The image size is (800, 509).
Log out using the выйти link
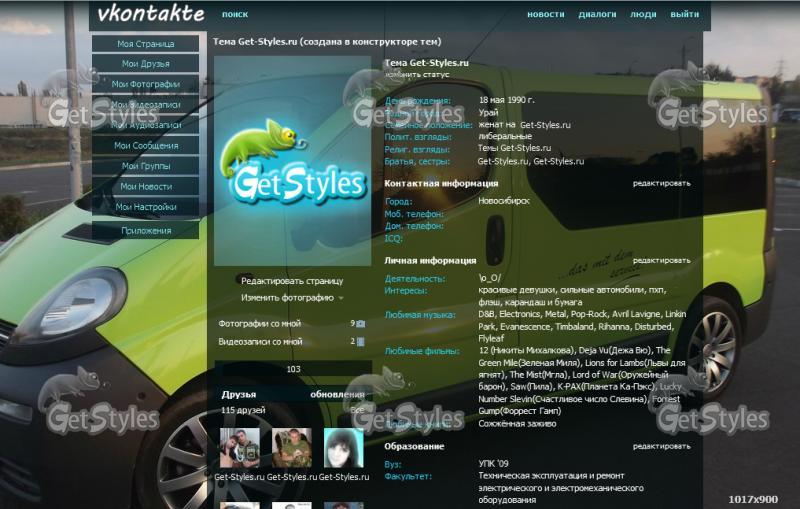pyautogui.click(x=685, y=15)
